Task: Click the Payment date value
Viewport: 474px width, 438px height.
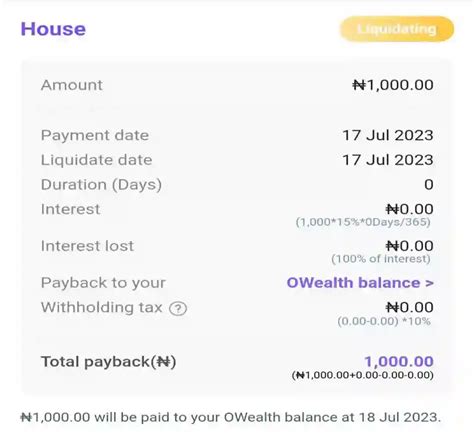Action: click(388, 135)
